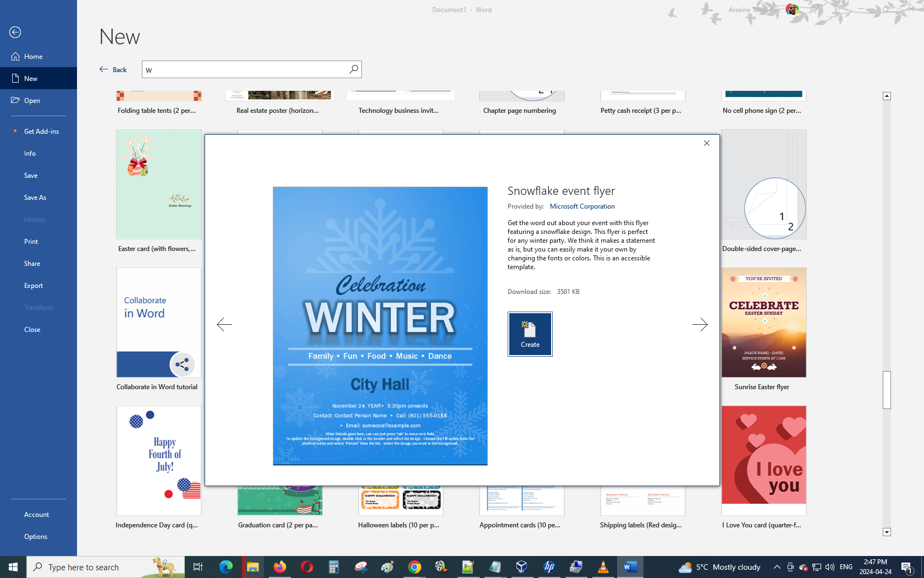Image resolution: width=924 pixels, height=578 pixels.
Task: Click the Create template button
Action: (x=530, y=334)
